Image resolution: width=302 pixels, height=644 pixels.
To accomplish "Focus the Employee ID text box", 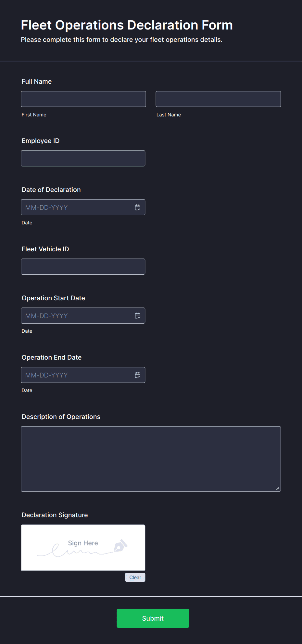I will tap(83, 159).
